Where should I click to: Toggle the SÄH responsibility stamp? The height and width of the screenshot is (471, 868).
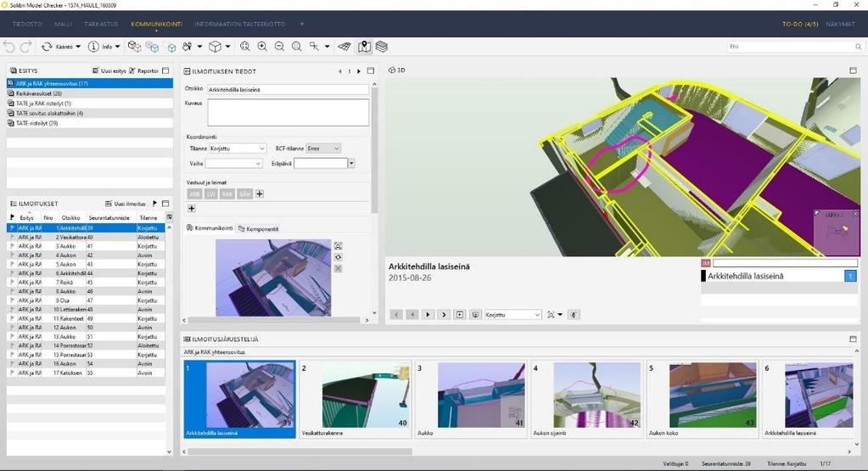[x=244, y=193]
